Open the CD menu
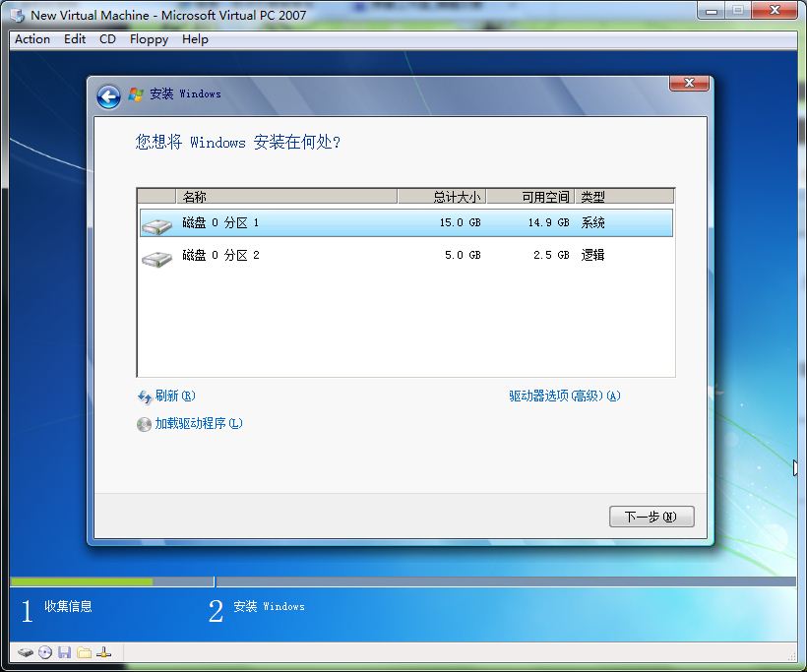The width and height of the screenshot is (807, 672). point(107,39)
